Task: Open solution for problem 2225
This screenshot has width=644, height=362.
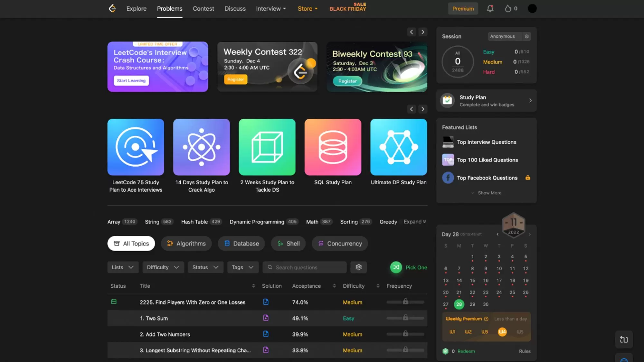Action: 266,302
